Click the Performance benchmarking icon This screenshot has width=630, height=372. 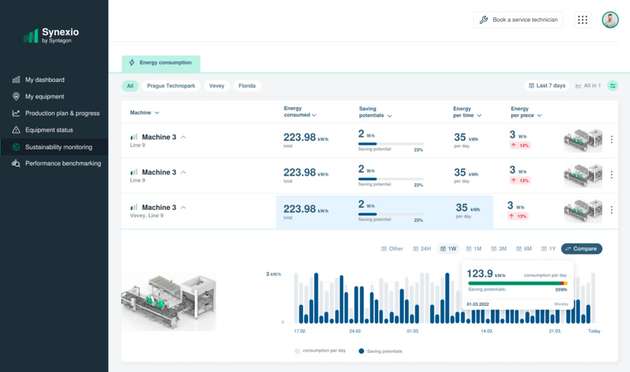pos(16,164)
